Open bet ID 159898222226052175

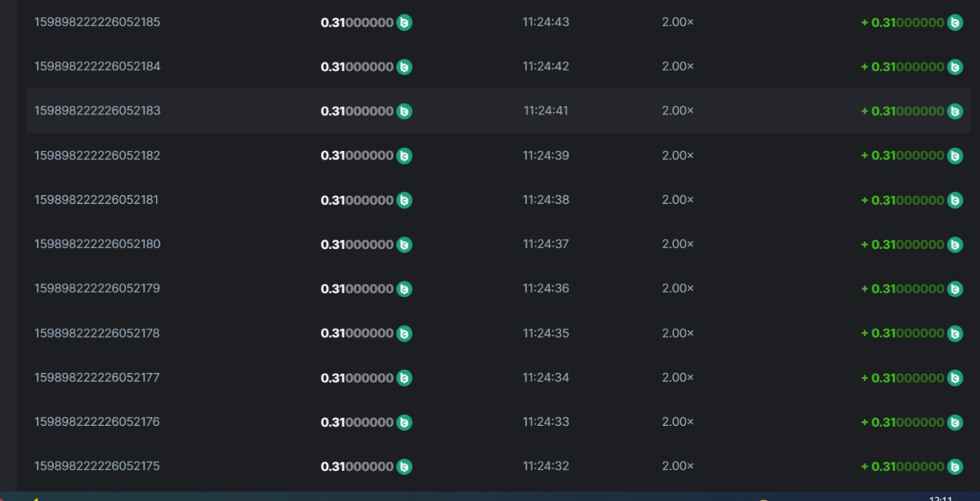97,467
